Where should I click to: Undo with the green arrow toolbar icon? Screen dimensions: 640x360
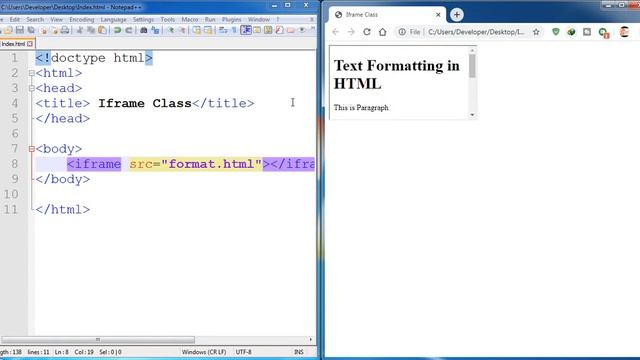[117, 30]
